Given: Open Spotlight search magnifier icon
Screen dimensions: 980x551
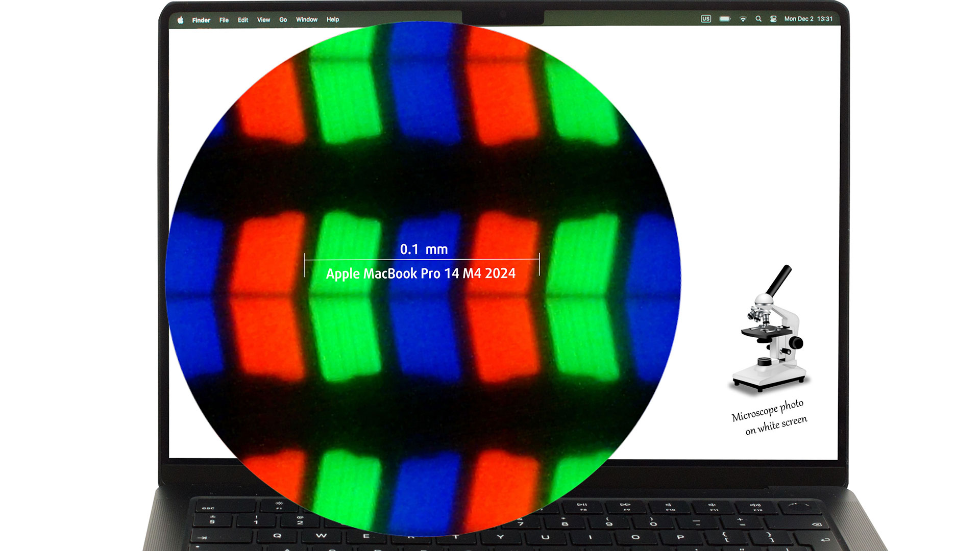Looking at the screenshot, I should pyautogui.click(x=758, y=19).
